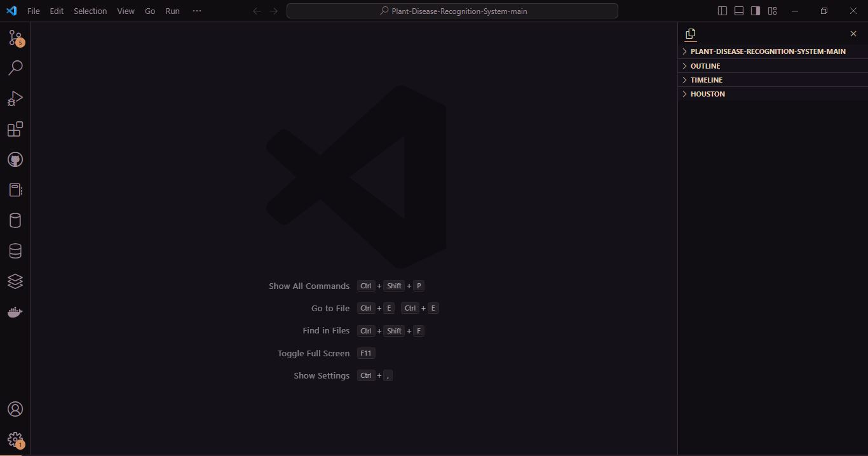Toggle the secondary side bar layout
868x456 pixels.
[x=756, y=11]
